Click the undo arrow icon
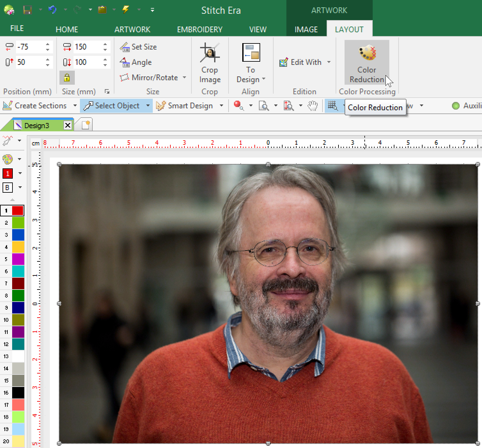Viewport: 482px width, 448px height. pyautogui.click(x=52, y=10)
